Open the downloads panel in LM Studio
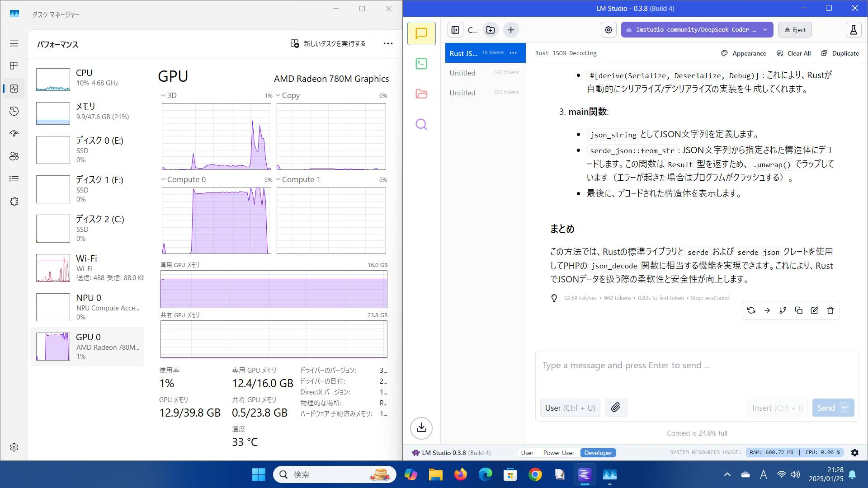Screen dimensions: 868x488 pyautogui.click(x=421, y=427)
